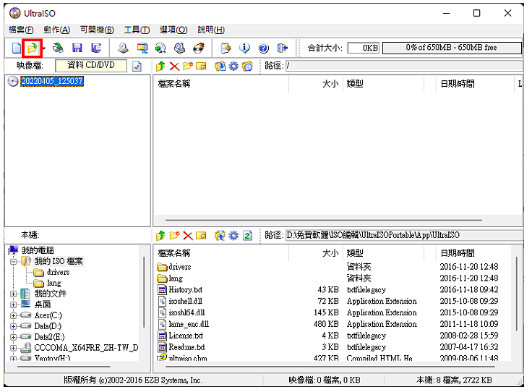Viewport: 532px width, 392px height.
Task: Mount image to virtual drive icon
Action: click(179, 48)
